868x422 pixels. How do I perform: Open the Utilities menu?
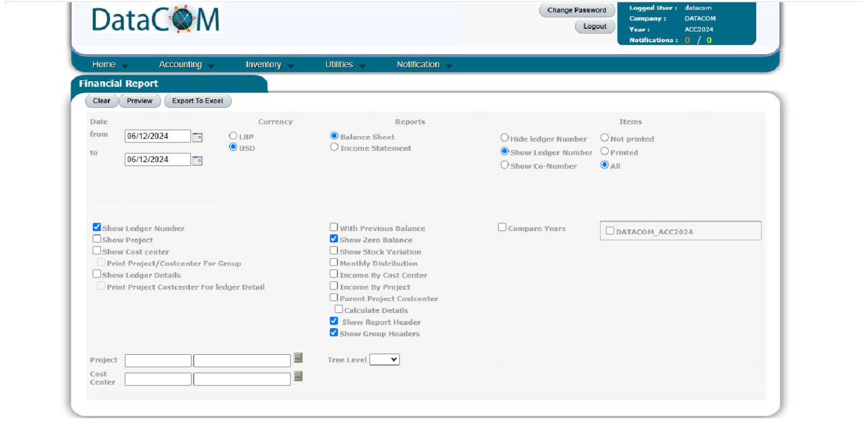[339, 64]
